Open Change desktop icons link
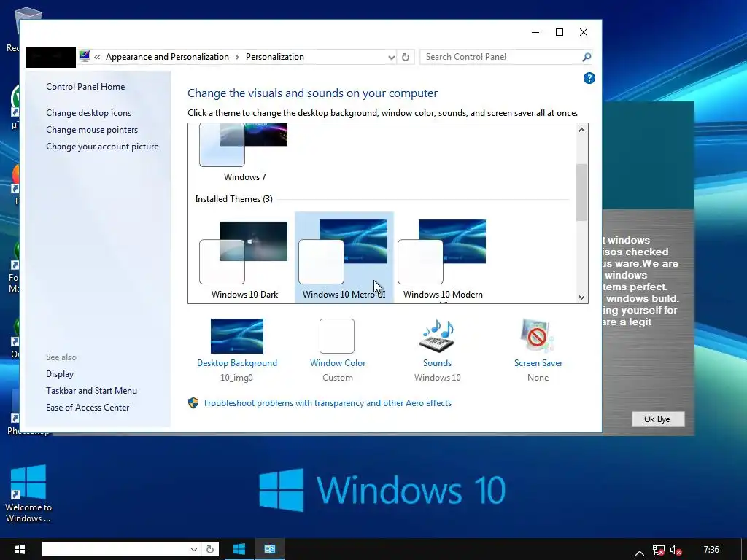Viewport: 747px width, 560px height. tap(88, 113)
